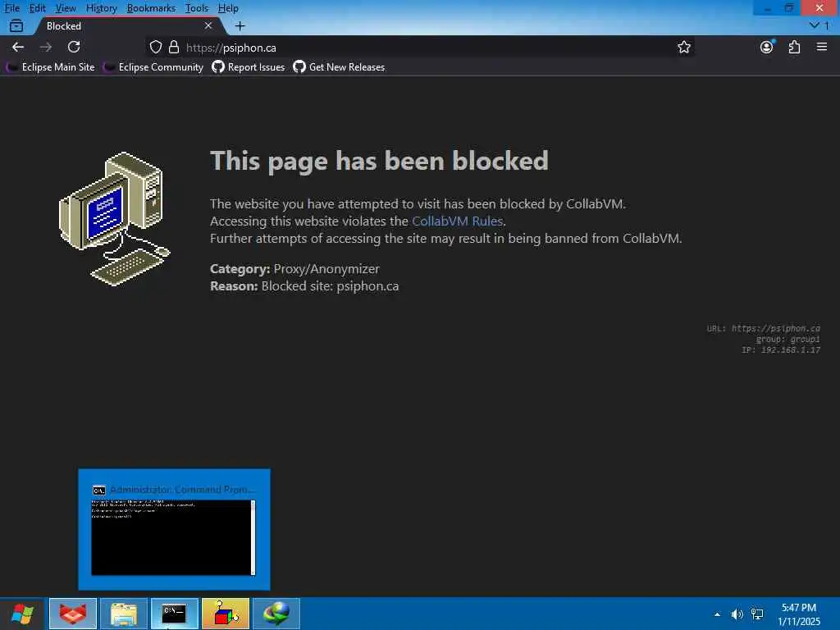Reload the psiphon.ca page
Screen dimensions: 840x630
pos(74,47)
